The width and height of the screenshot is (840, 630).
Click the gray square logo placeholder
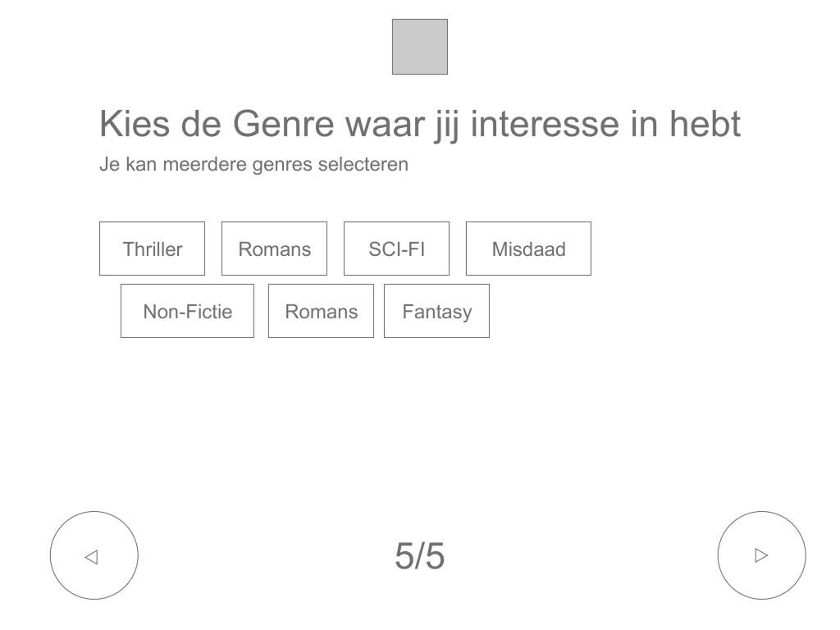[419, 47]
